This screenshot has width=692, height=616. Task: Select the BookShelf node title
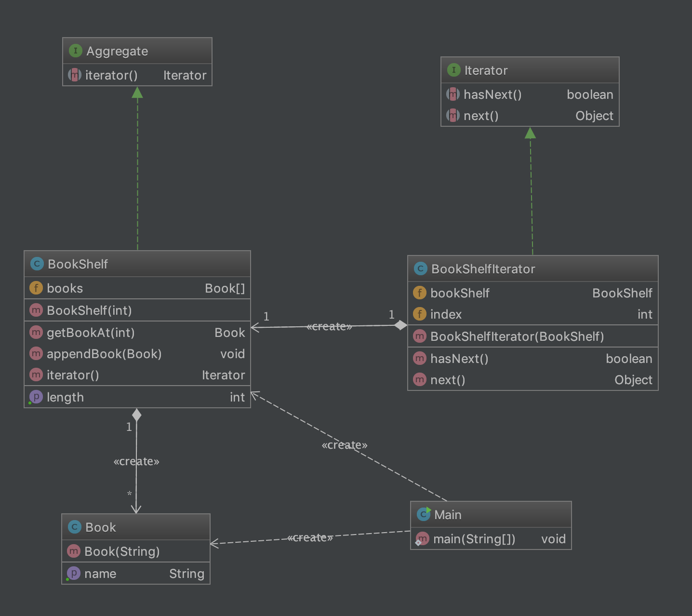[x=78, y=264]
